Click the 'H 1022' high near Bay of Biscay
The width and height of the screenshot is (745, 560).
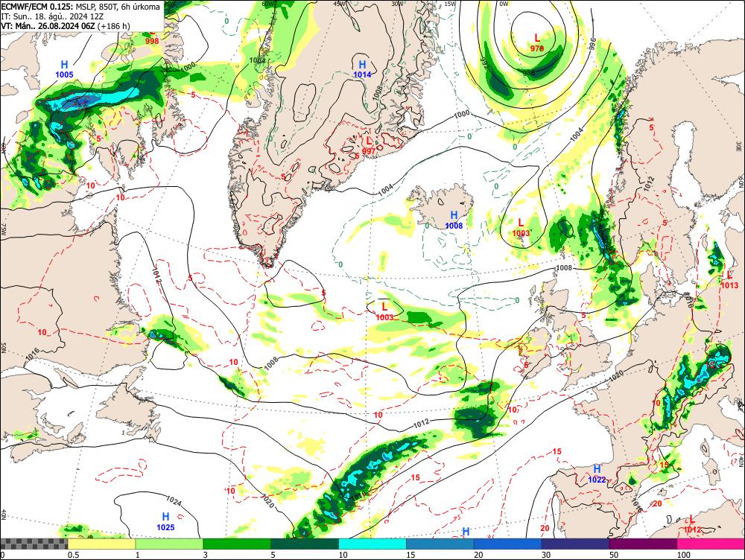point(597,474)
